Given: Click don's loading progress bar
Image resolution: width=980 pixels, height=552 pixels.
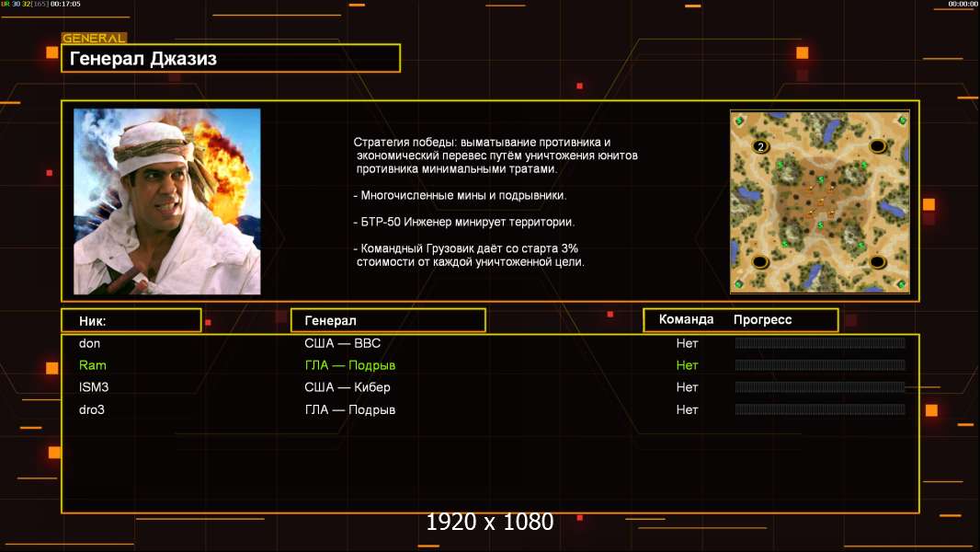Looking at the screenshot, I should point(820,342).
